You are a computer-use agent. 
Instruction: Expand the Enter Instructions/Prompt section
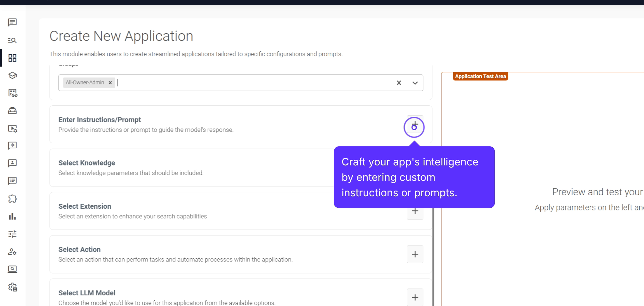(x=415, y=125)
